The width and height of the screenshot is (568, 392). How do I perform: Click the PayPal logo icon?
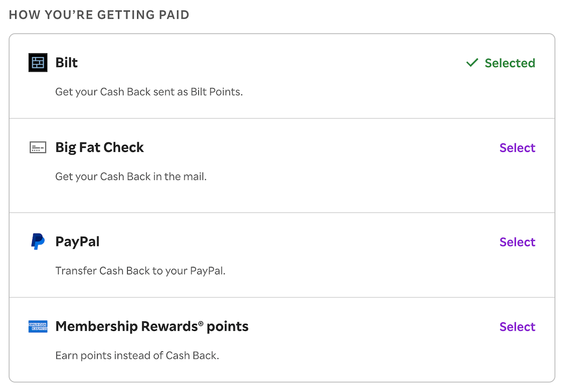point(38,242)
